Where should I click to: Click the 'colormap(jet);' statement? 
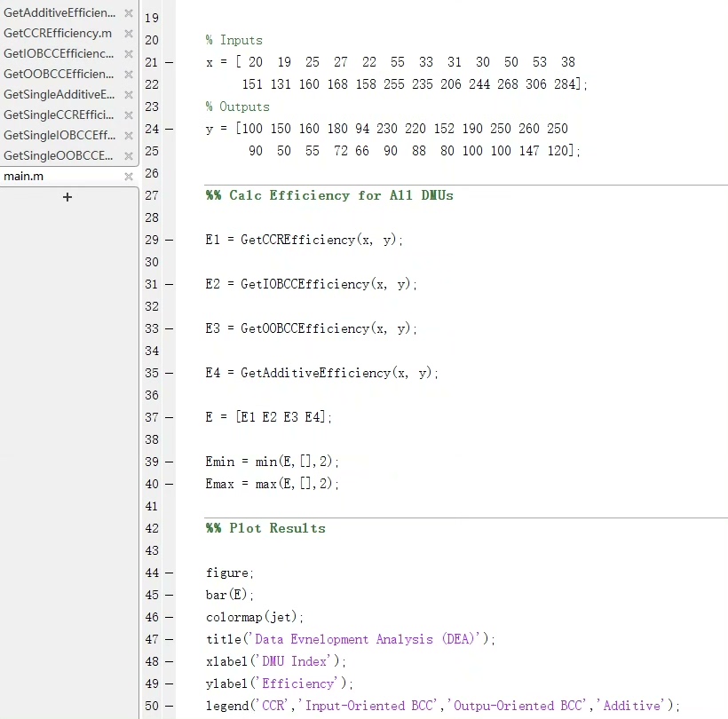click(255, 617)
